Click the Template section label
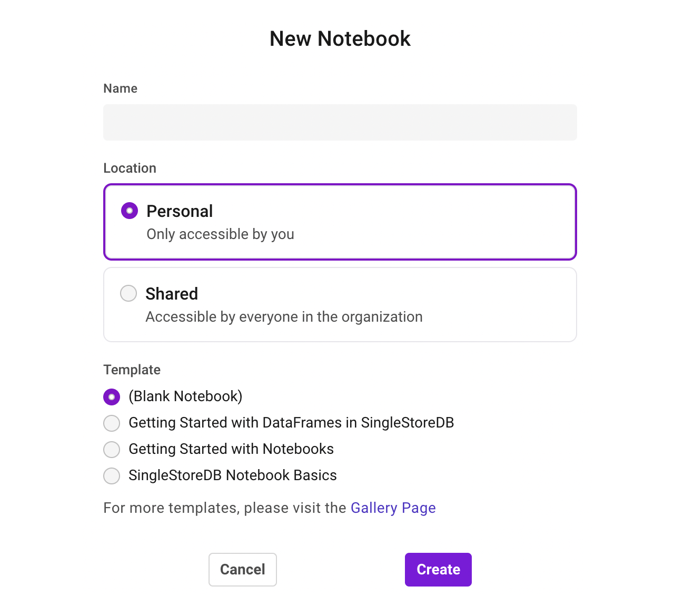Image resolution: width=674 pixels, height=616 pixels. click(x=132, y=370)
